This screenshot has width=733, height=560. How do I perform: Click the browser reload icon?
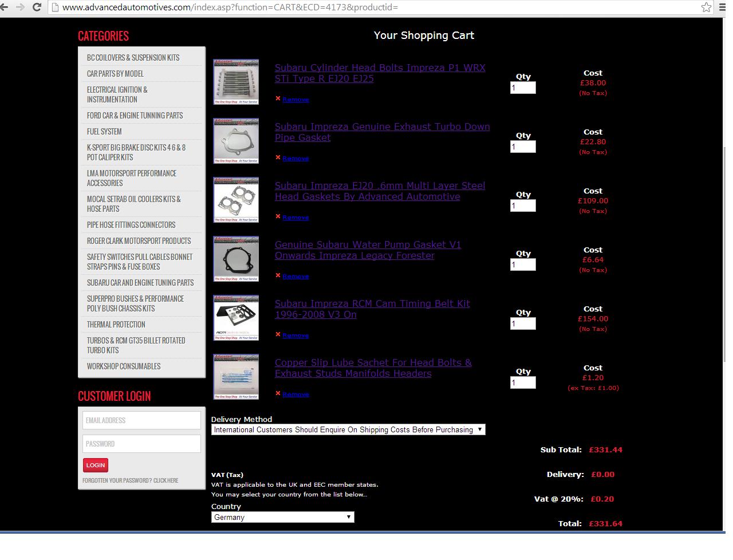(x=37, y=7)
